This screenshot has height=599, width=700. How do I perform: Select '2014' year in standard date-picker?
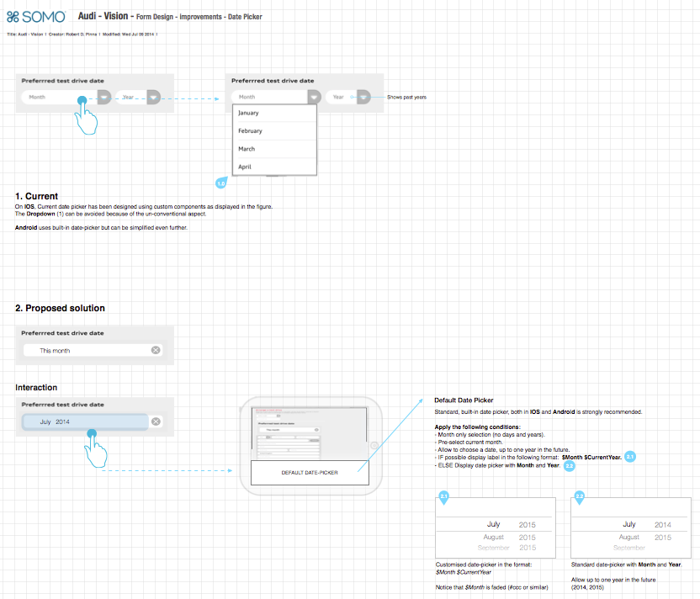[x=663, y=525]
